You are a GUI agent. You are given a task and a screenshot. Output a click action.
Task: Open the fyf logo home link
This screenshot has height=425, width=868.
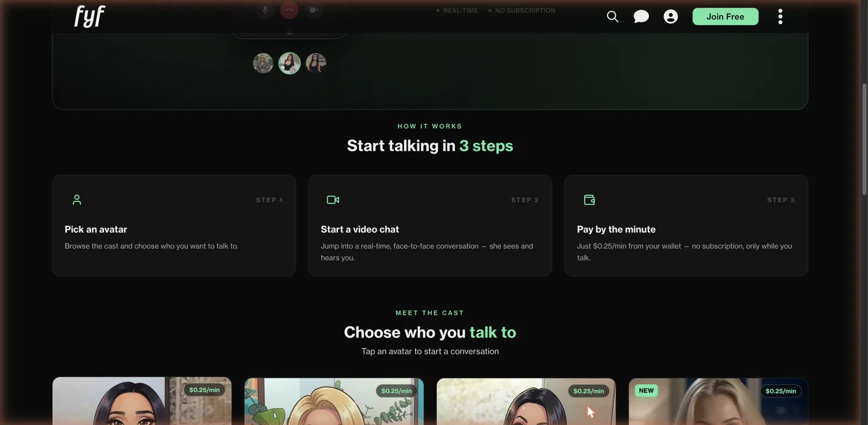(x=90, y=16)
